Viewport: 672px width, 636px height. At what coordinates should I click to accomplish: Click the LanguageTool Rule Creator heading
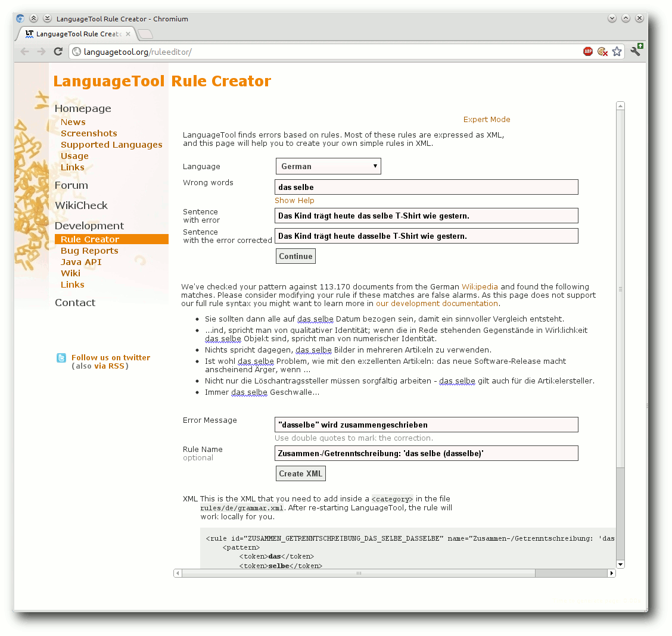[x=162, y=81]
